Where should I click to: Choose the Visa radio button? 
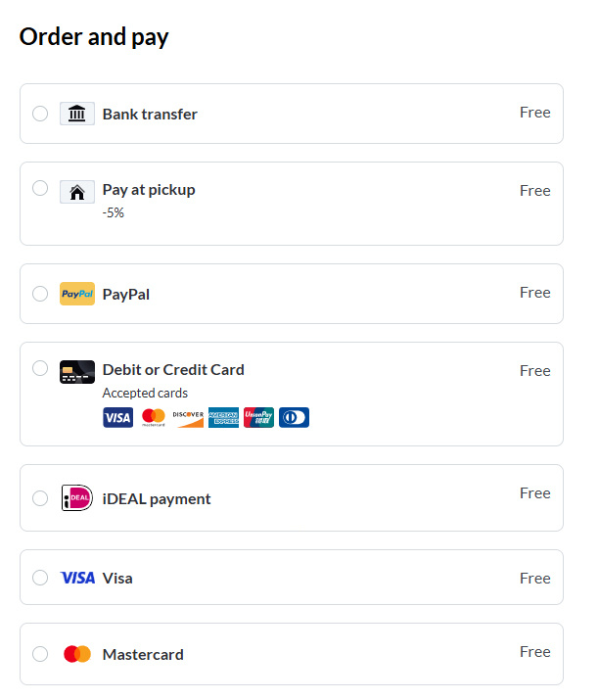pos(40,578)
